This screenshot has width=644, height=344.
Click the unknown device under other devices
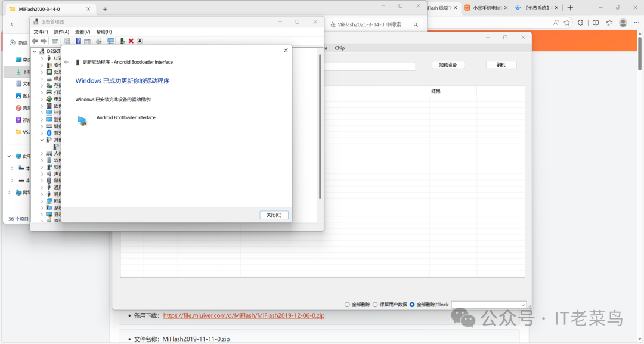pyautogui.click(x=56, y=147)
